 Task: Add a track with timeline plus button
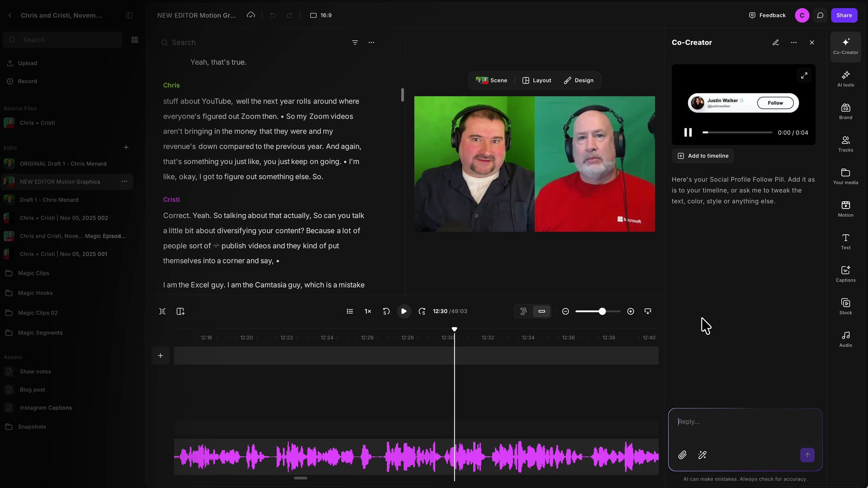(x=161, y=356)
